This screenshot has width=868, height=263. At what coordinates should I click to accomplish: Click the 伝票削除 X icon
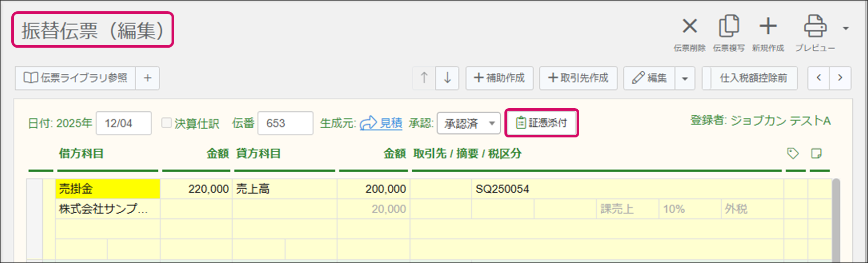[689, 27]
